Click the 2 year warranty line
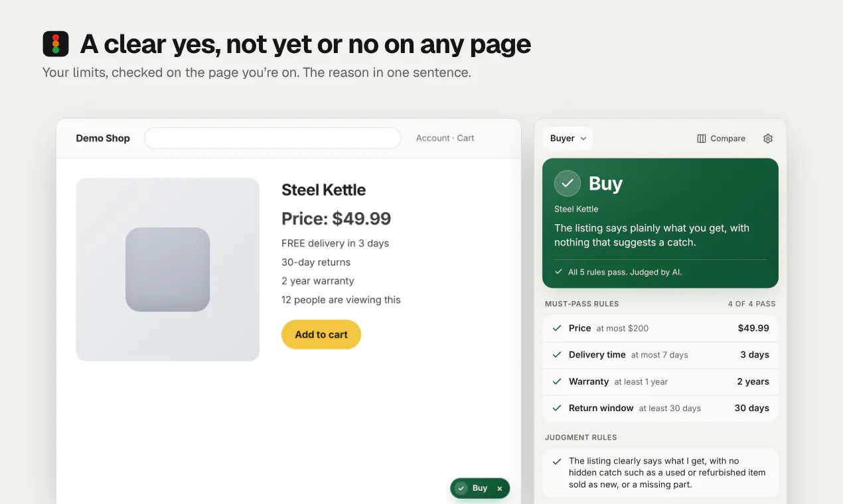Screen dimensions: 843x504 (318, 281)
